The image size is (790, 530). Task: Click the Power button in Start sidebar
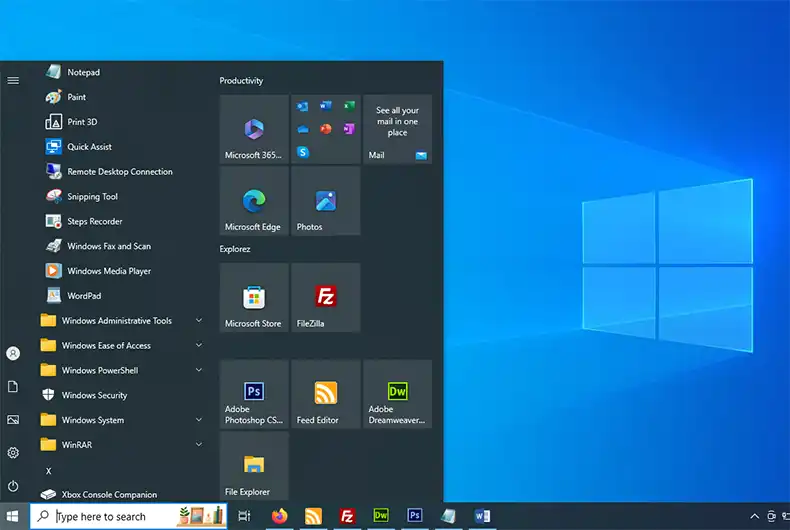(13, 486)
